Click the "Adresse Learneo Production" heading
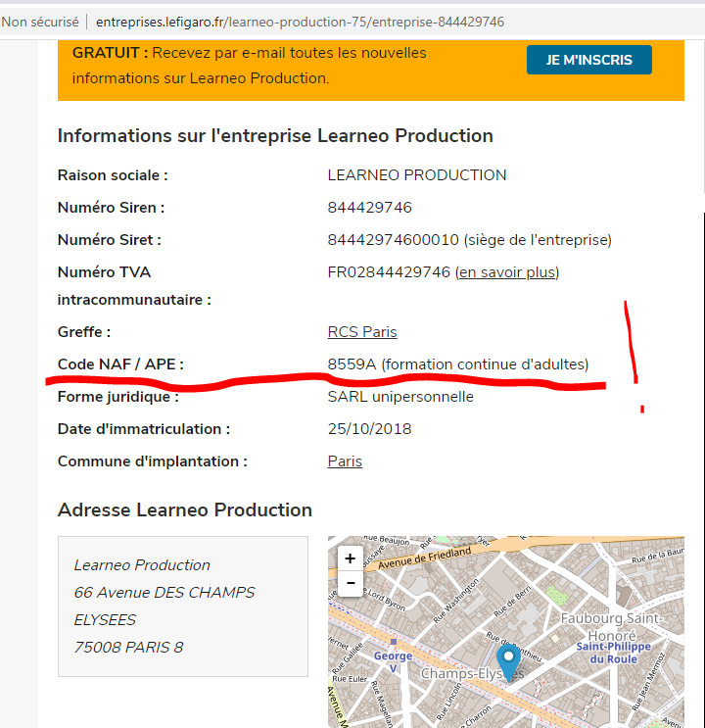This screenshot has height=728, width=705. (x=185, y=510)
